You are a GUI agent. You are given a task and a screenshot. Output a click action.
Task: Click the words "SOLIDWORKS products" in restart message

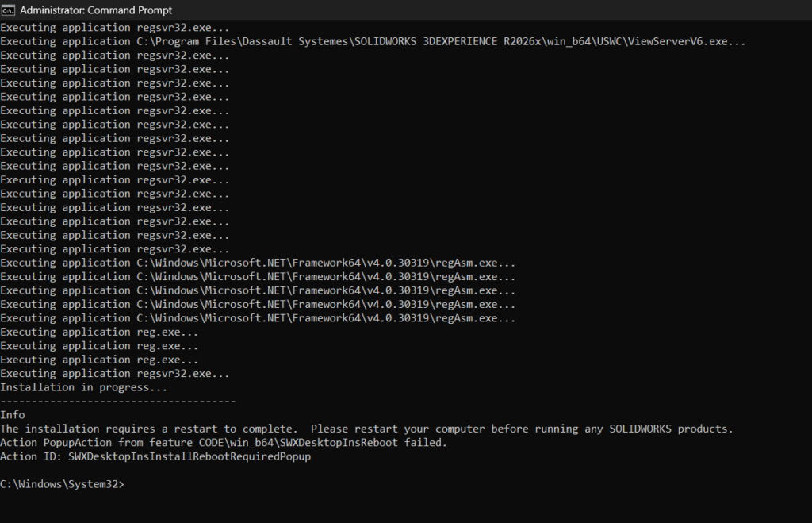(x=671, y=429)
